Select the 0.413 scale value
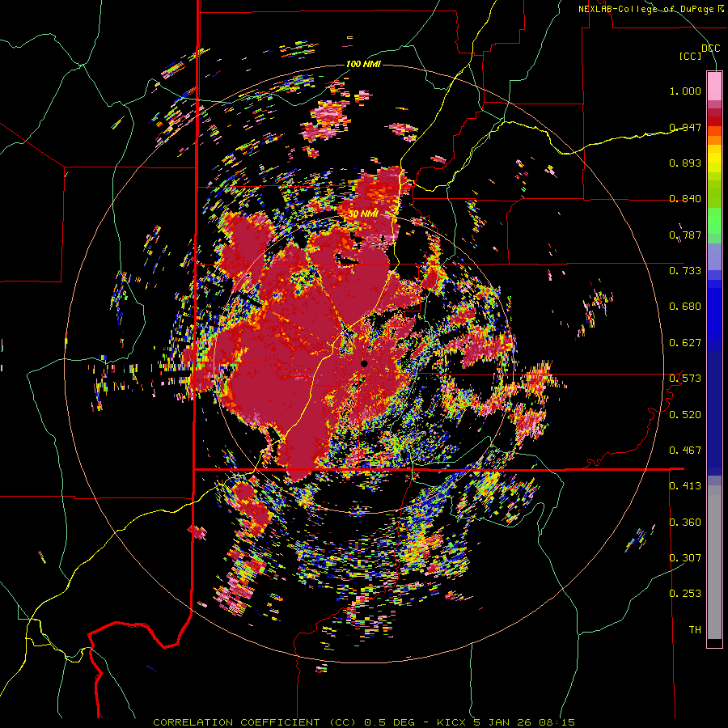728x728 pixels. click(x=685, y=486)
